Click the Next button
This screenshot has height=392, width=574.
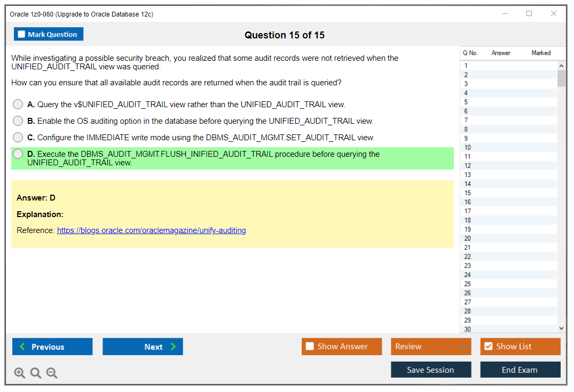[143, 347]
